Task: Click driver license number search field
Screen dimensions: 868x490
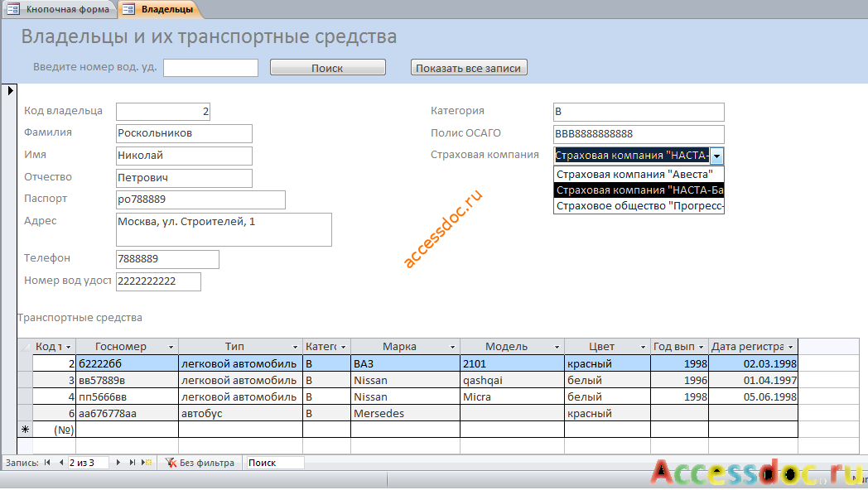Action: coord(210,68)
